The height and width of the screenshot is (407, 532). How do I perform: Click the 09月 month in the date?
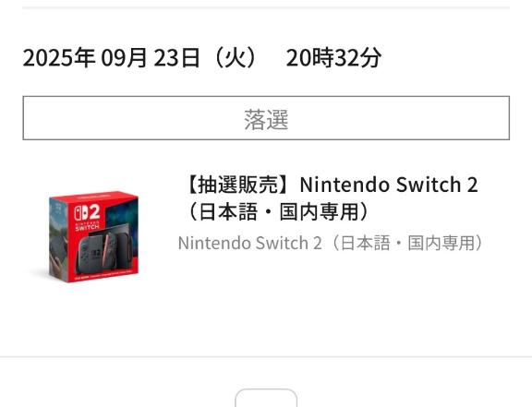point(124,57)
